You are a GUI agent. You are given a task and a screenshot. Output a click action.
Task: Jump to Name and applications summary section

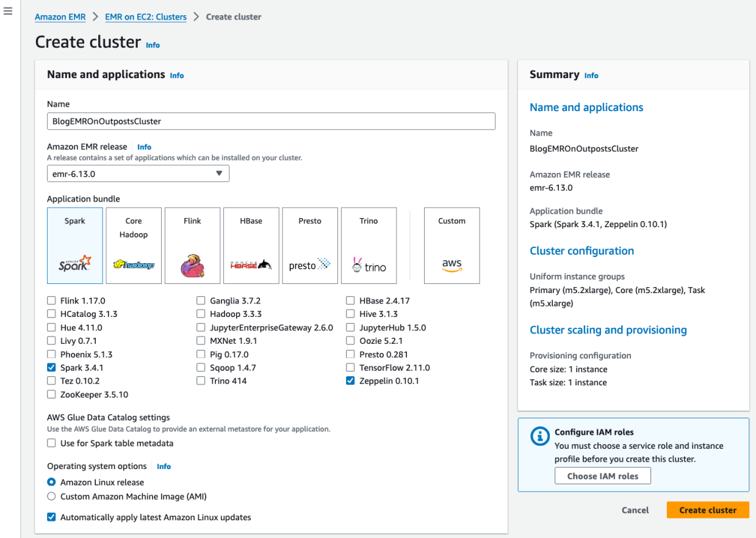point(586,107)
